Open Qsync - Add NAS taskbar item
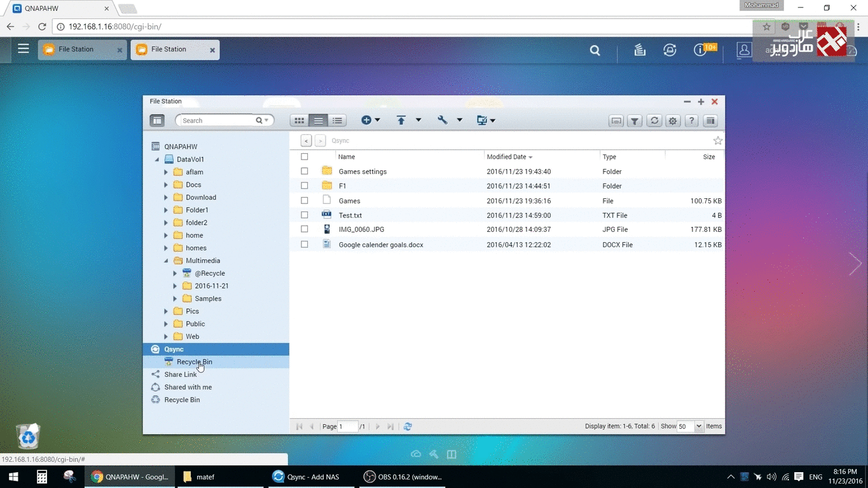Viewport: 868px width, 488px height. pyautogui.click(x=312, y=477)
